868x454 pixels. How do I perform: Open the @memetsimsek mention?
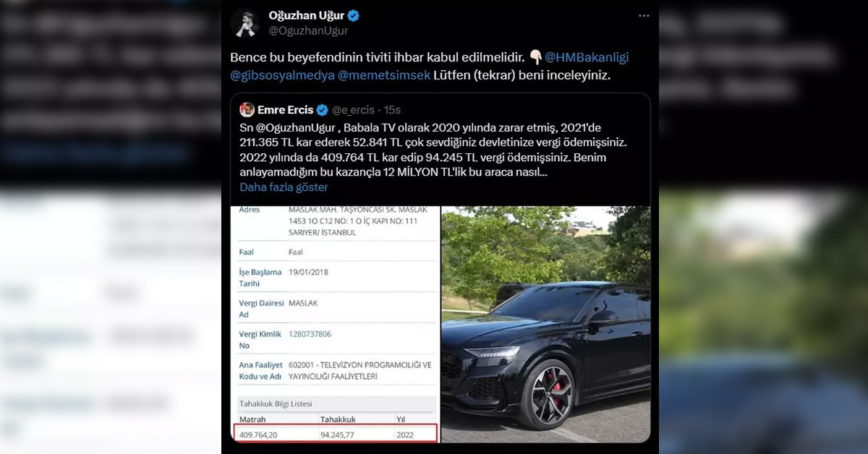(383, 75)
